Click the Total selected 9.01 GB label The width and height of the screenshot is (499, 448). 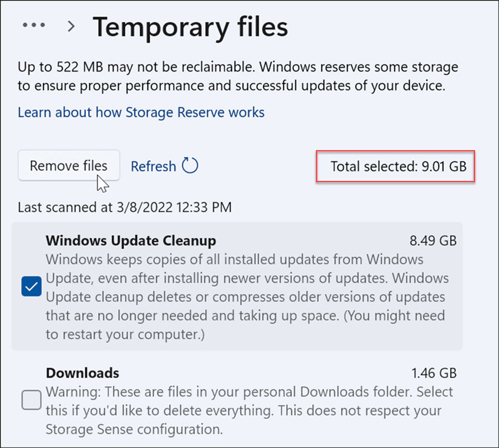(399, 166)
